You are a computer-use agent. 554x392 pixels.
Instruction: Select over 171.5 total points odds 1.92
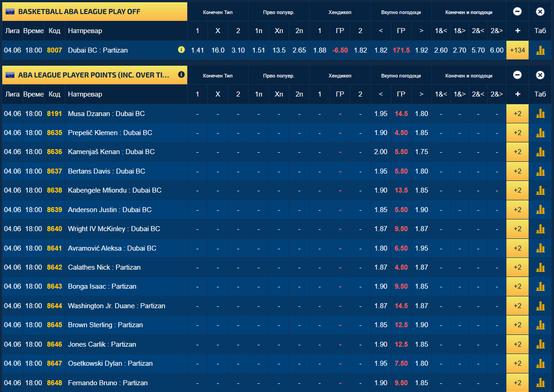(422, 50)
